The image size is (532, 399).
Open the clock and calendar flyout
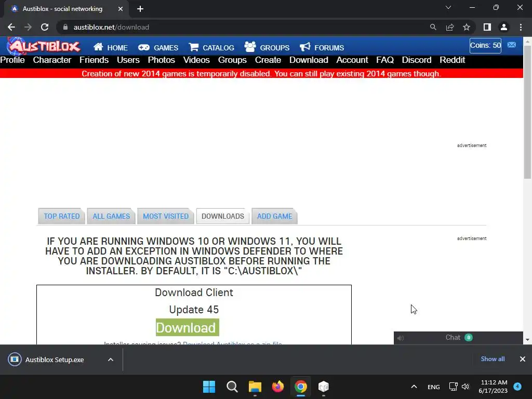[493, 387]
